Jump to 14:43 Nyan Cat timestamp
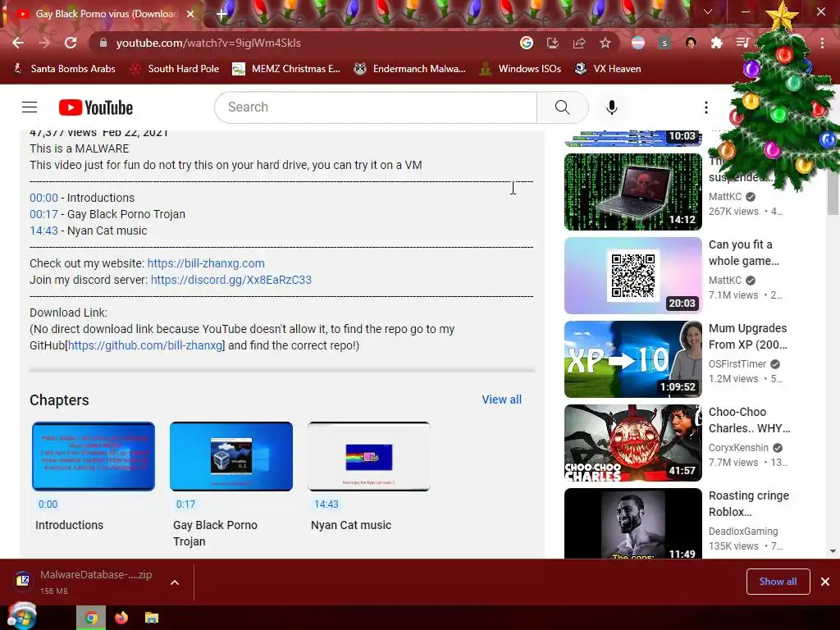Image resolution: width=840 pixels, height=630 pixels. [x=44, y=231]
